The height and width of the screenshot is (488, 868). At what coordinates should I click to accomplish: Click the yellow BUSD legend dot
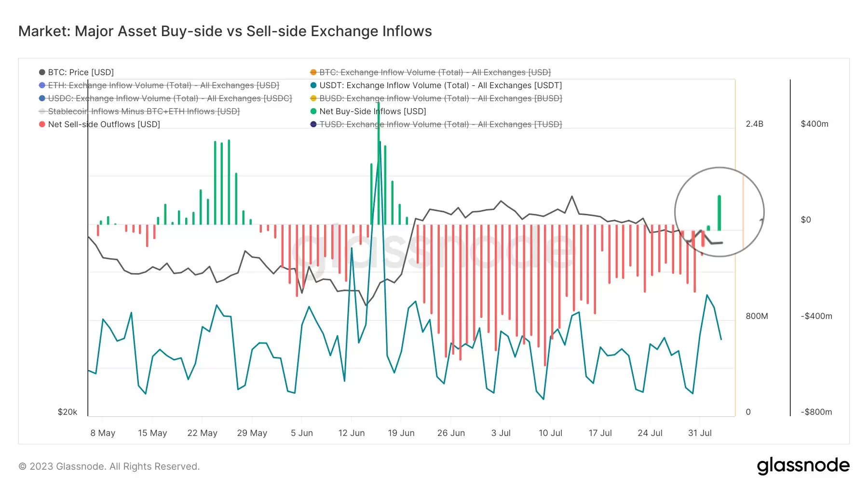click(x=313, y=98)
